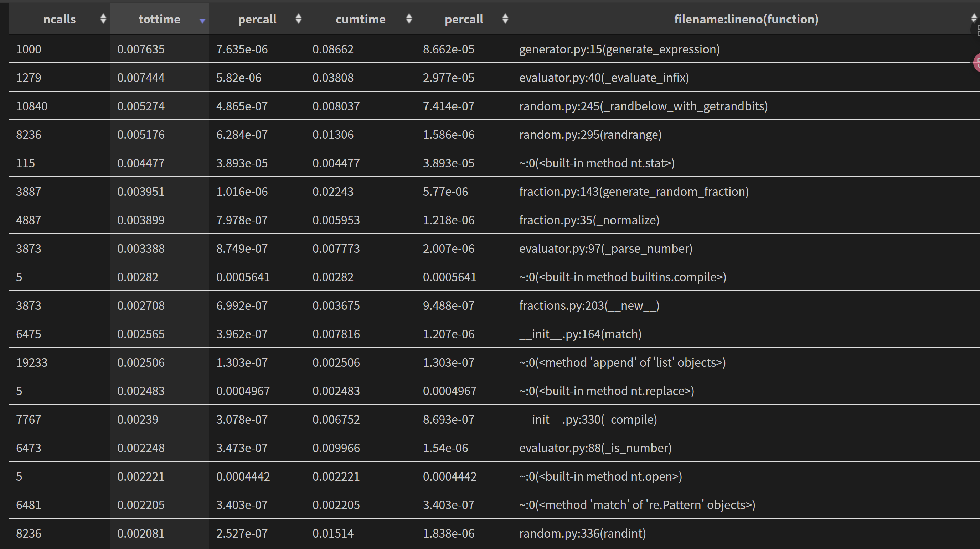Sort by the cumtime header label
The height and width of the screenshot is (549, 980).
tap(360, 19)
